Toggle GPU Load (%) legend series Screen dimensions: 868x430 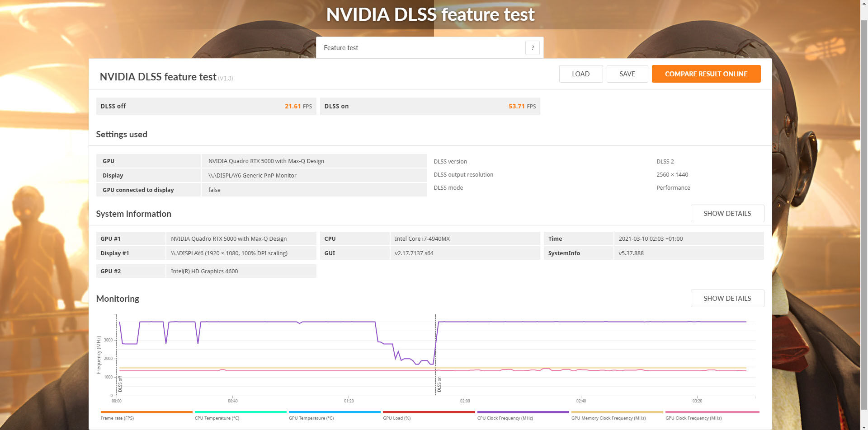point(429,416)
